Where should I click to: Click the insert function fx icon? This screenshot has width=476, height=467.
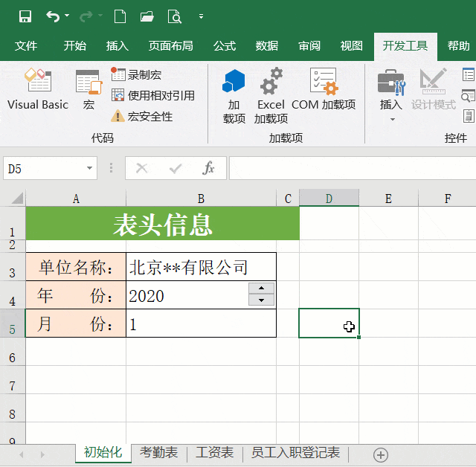coord(209,169)
